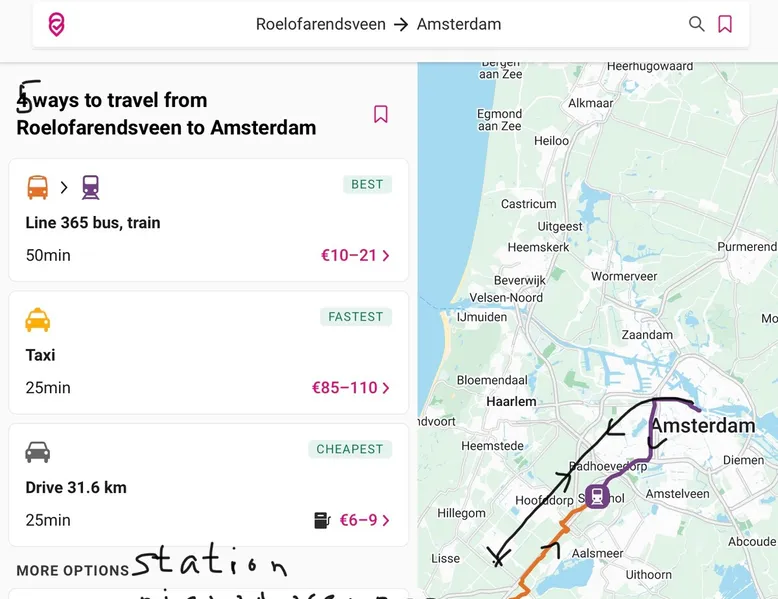Image resolution: width=778 pixels, height=599 pixels.
Task: Expand the €6–9 drive option
Action: (364, 520)
